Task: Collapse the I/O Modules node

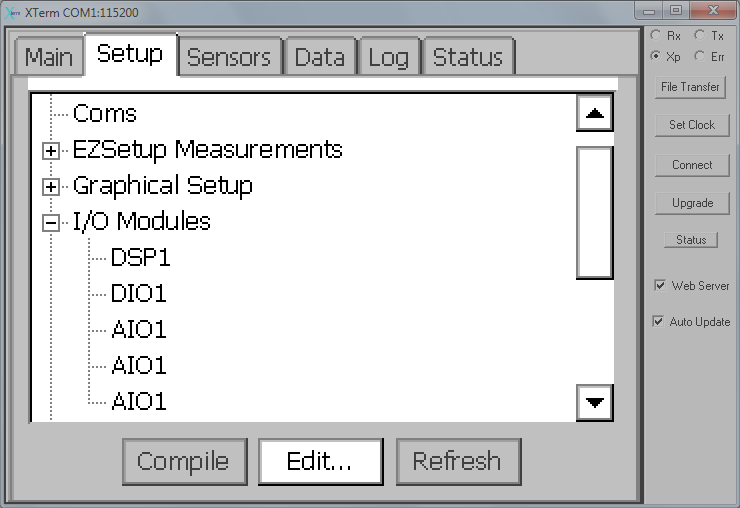Action: (x=50, y=223)
